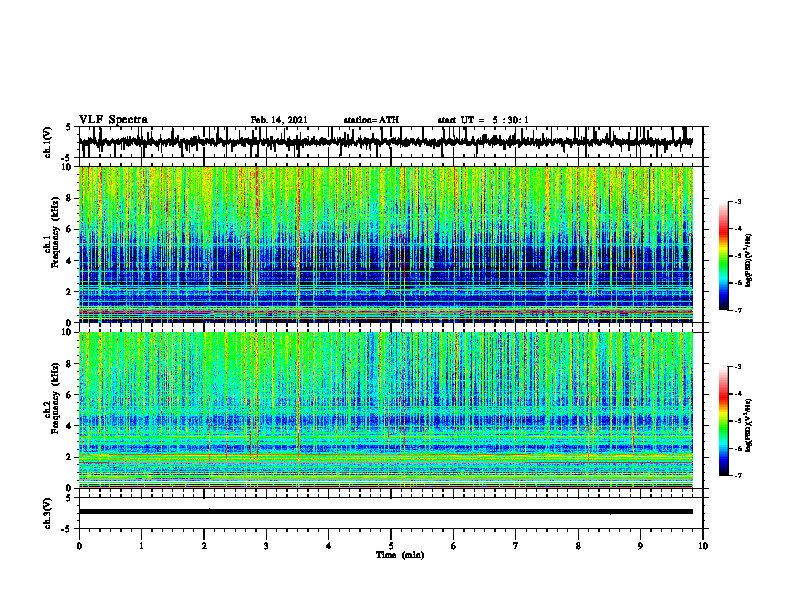Click the time axis tick label "5"

[391, 546]
